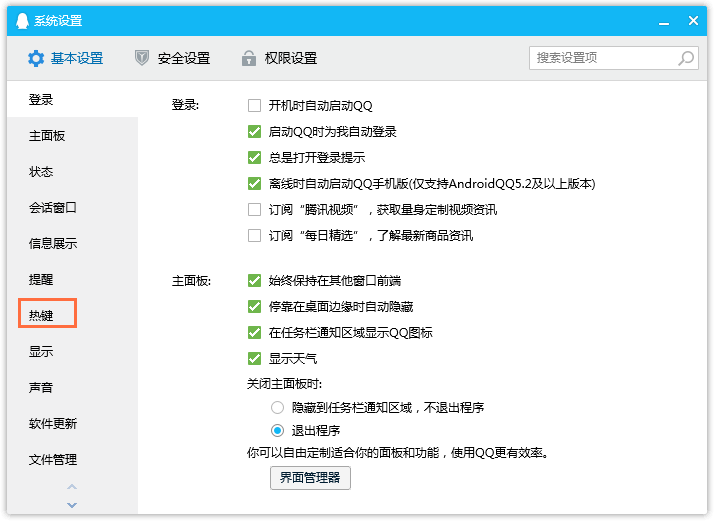This screenshot has width=717, height=521.
Task: Click the QQ penguin logo in title bar
Action: 22,21
